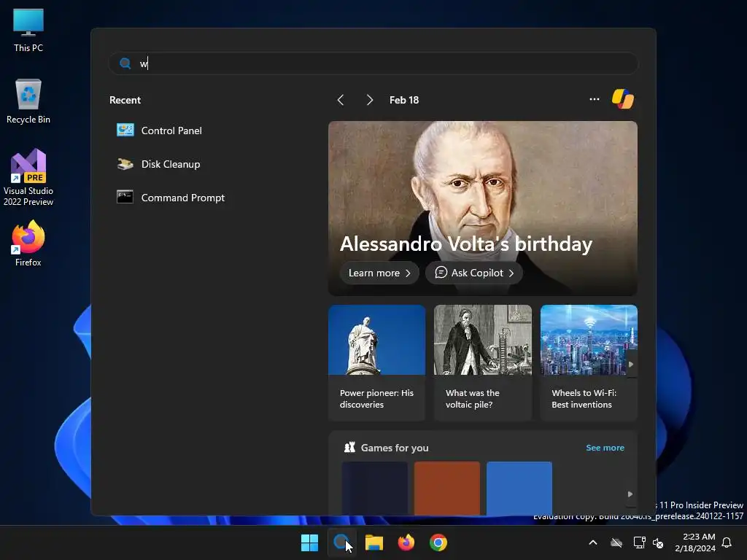The width and height of the screenshot is (747, 560).
Task: Open 'What was the voltaic pile?' card
Action: (x=483, y=363)
